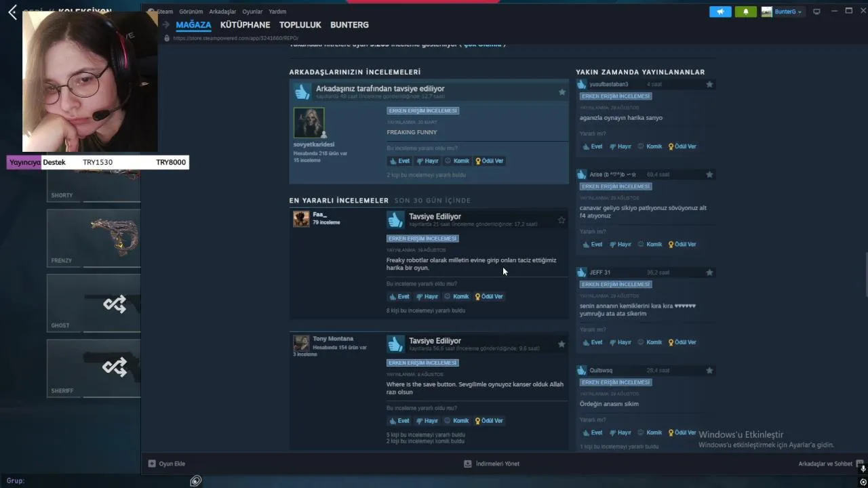Open the KÜTÜPHANE tab
The height and width of the screenshot is (488, 868).
pyautogui.click(x=245, y=25)
